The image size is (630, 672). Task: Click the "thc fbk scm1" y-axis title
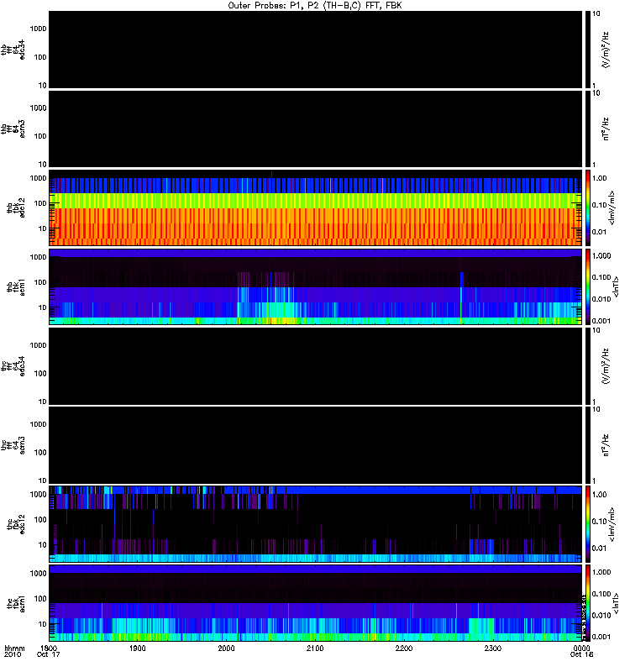16,603
